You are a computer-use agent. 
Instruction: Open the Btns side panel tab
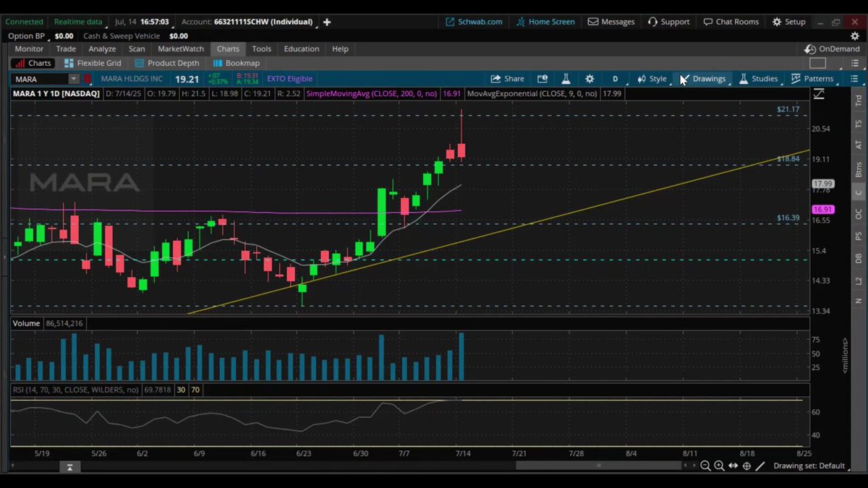tap(859, 170)
